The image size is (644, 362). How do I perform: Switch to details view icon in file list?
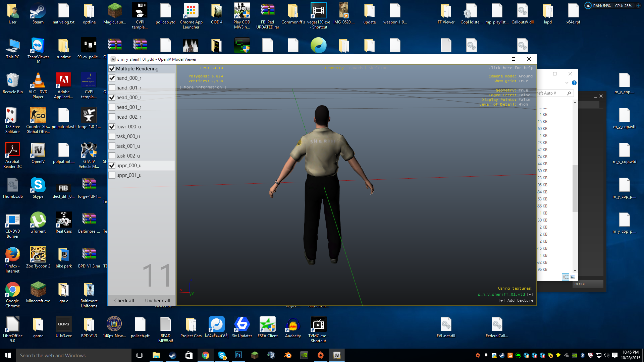(x=566, y=277)
